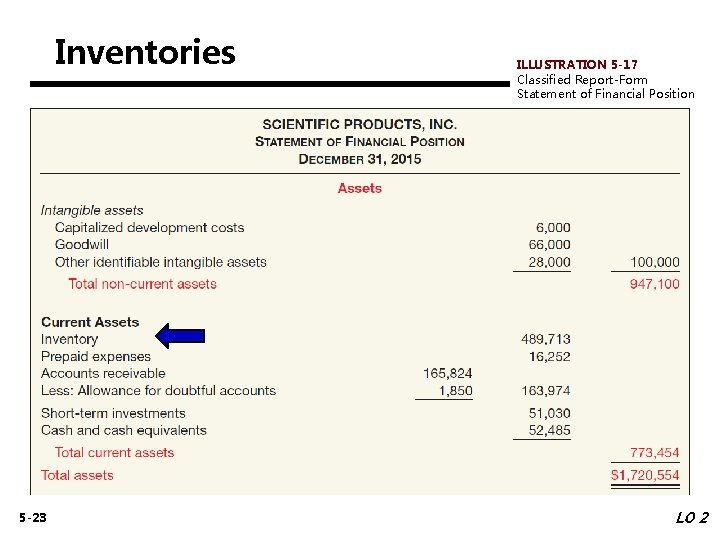The width and height of the screenshot is (720, 540).
Task: Select the LO 2 label
Action: 692,518
